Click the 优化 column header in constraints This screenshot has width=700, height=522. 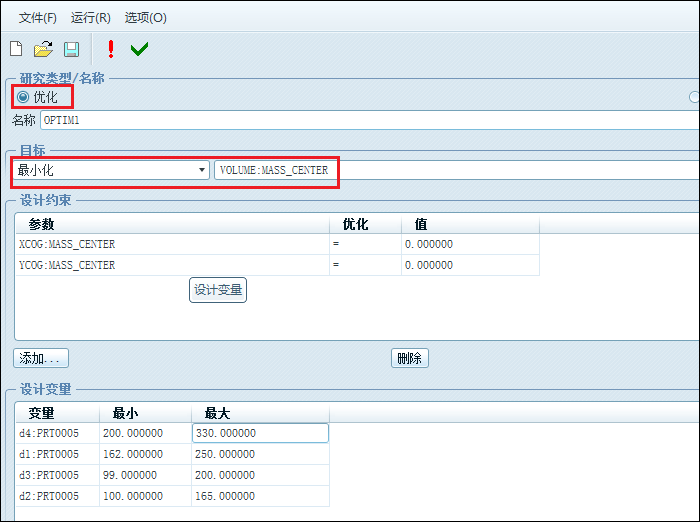click(x=365, y=224)
